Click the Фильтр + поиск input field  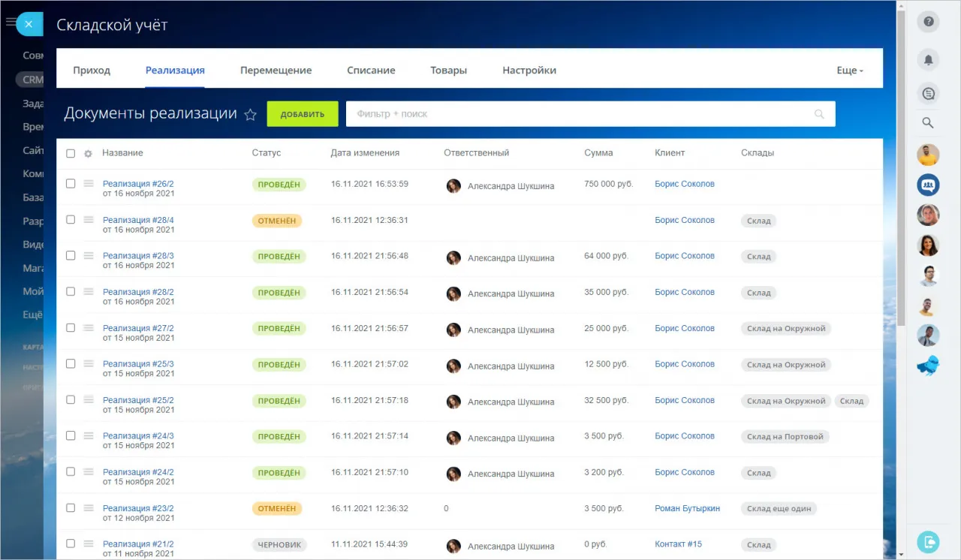pos(526,113)
